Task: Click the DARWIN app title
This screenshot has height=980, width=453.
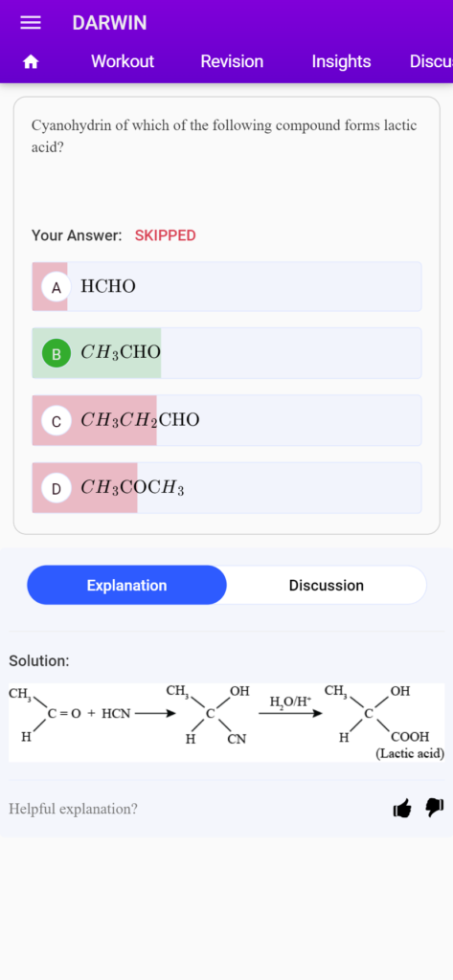Action: 109,23
